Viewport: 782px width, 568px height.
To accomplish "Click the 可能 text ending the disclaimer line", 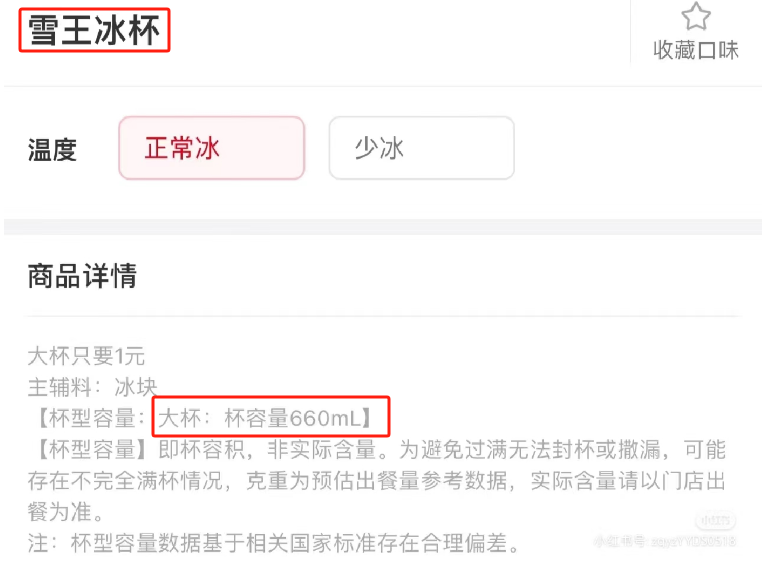I will (x=705, y=449).
